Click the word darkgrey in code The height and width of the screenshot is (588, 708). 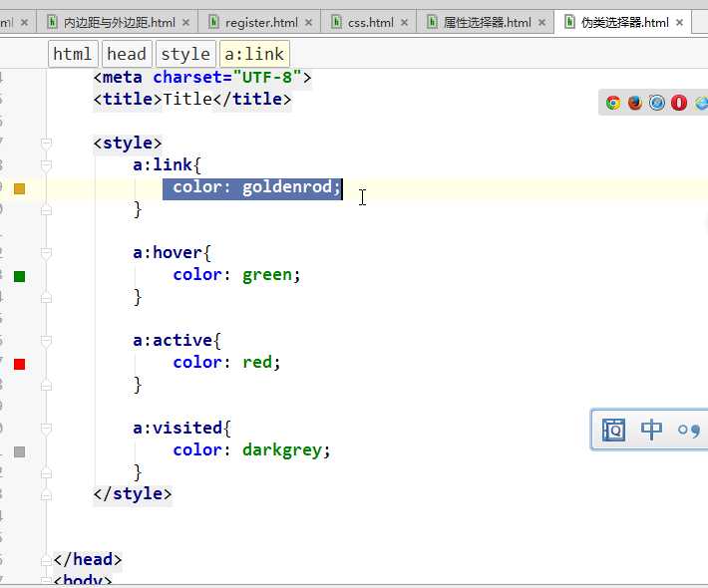(x=282, y=449)
